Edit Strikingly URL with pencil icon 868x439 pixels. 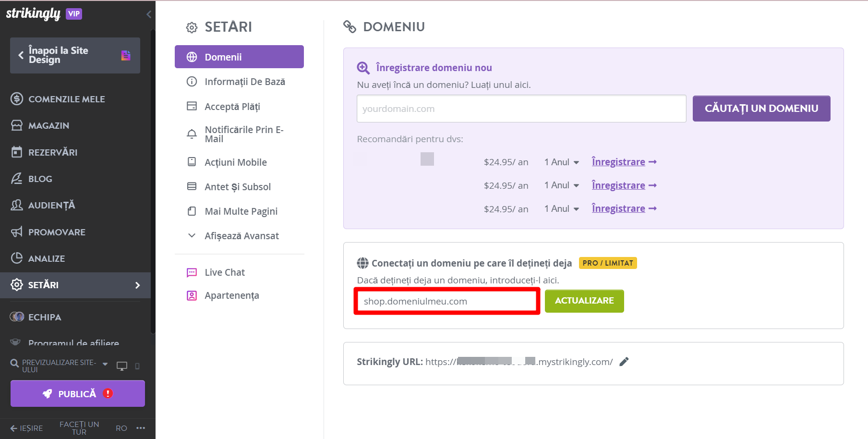(x=624, y=362)
